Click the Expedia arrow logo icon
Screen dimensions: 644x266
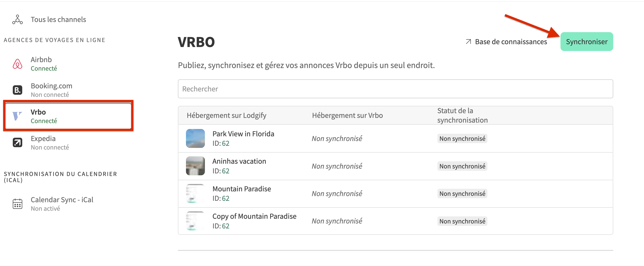17,142
